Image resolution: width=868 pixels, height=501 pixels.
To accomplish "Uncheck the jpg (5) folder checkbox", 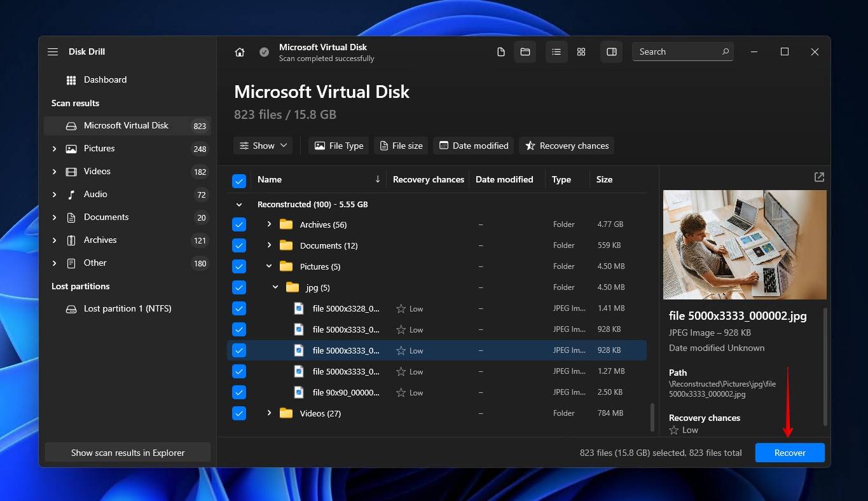I will point(239,287).
